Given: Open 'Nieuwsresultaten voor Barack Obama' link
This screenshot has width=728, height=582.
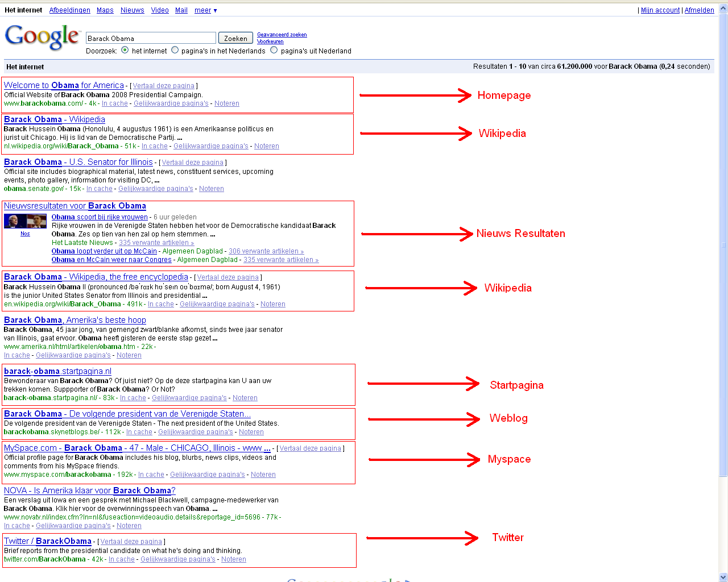Looking at the screenshot, I should point(75,206).
